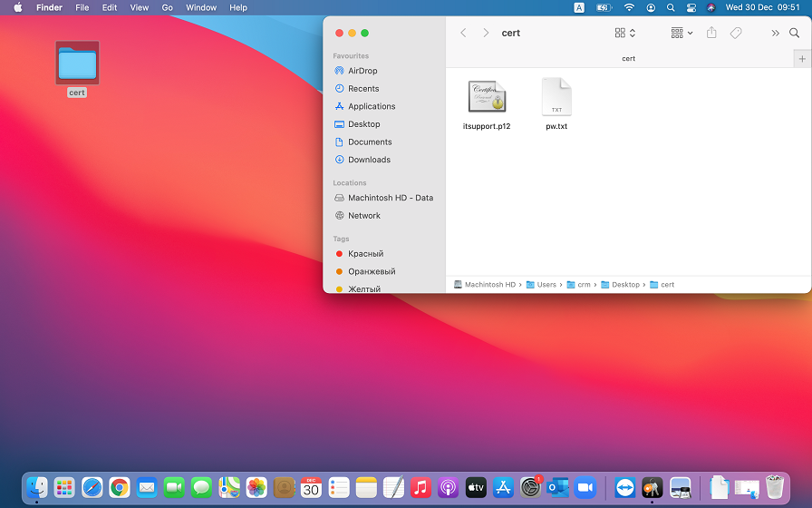
Task: Open the Window menu in menu bar
Action: [x=201, y=7]
